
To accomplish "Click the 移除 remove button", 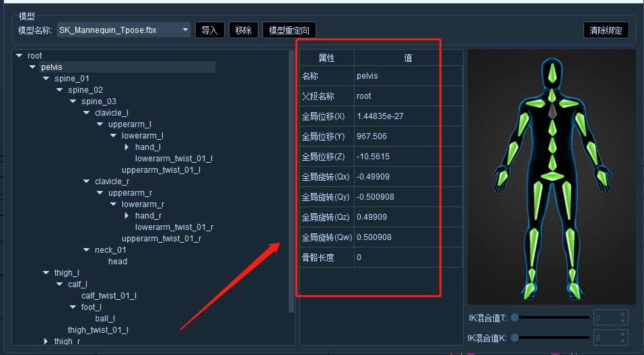I will (x=243, y=30).
